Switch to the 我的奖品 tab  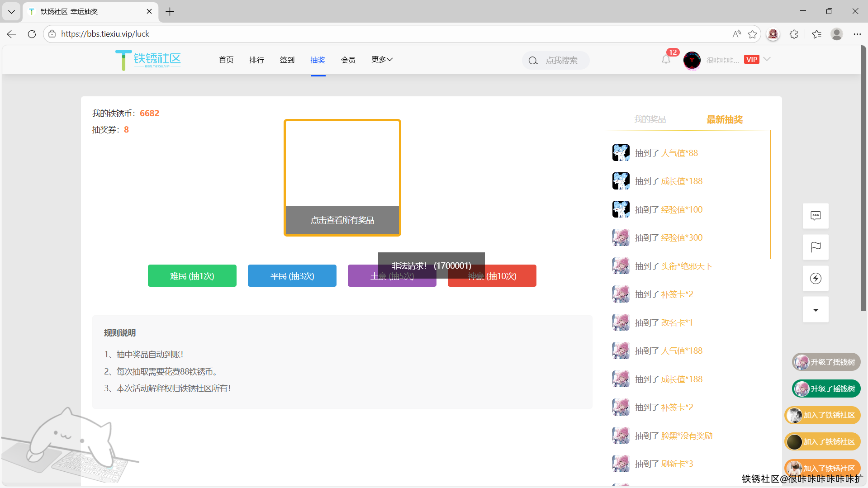(650, 119)
